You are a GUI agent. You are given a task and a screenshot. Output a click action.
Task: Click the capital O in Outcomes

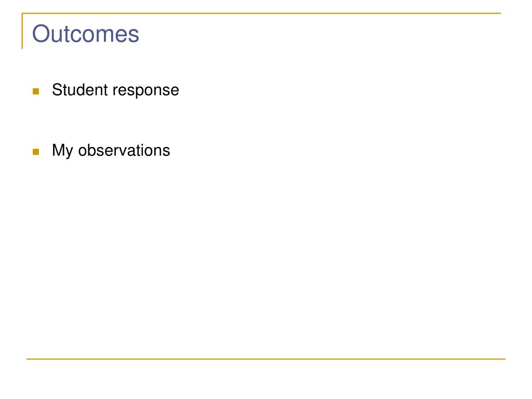[41, 34]
